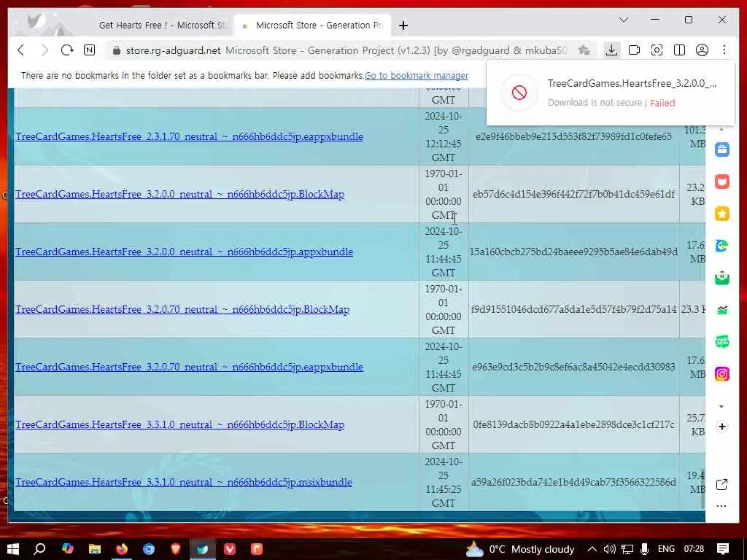747x560 pixels.
Task: Download HeartsFree 3.2.0.70 eappxbundle link
Action: [x=189, y=367]
